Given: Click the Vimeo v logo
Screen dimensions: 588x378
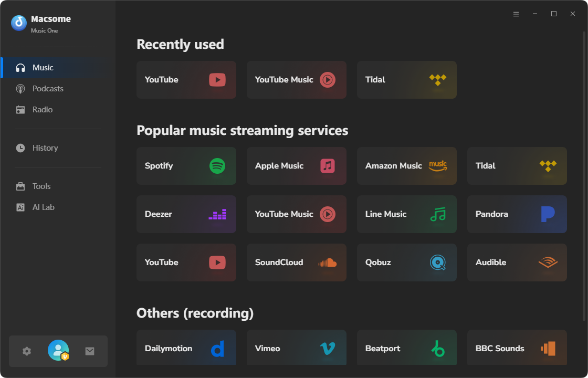Looking at the screenshot, I should (328, 349).
